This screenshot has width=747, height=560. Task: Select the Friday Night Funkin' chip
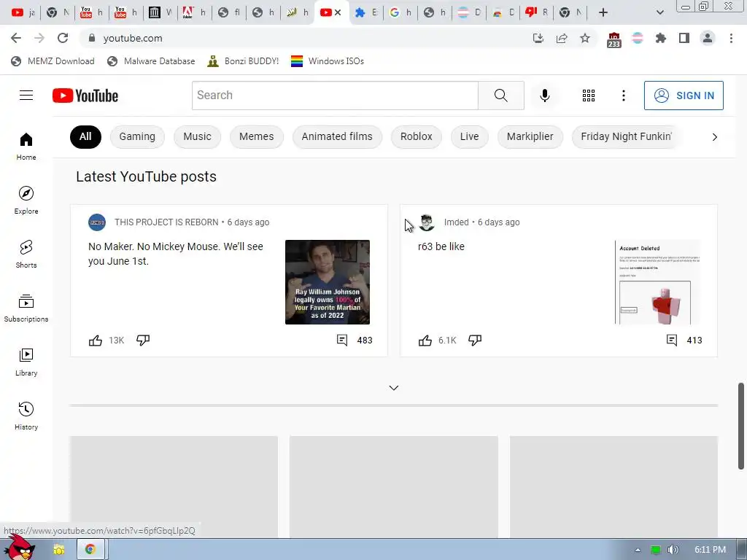tap(625, 136)
